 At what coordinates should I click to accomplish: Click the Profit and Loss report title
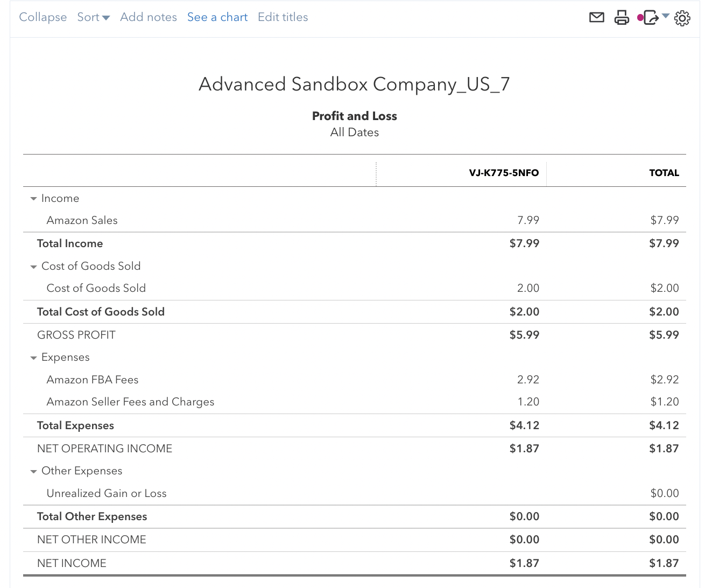[355, 116]
